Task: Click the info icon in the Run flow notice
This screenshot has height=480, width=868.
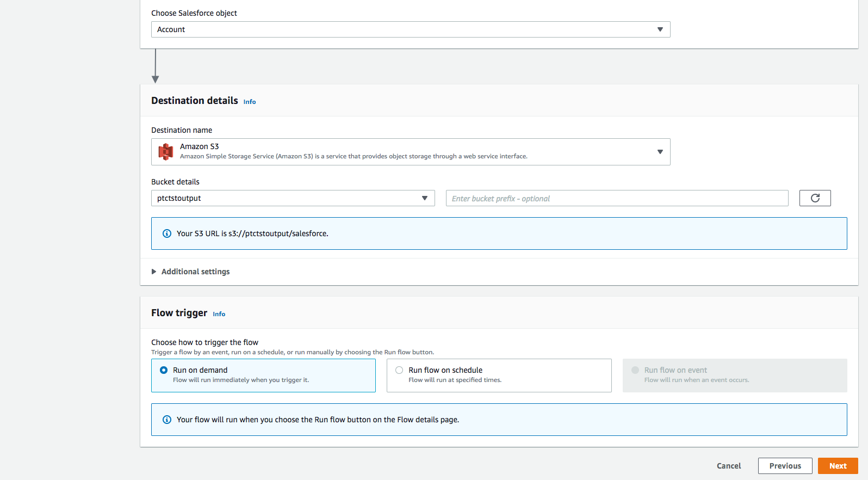Action: 167,420
